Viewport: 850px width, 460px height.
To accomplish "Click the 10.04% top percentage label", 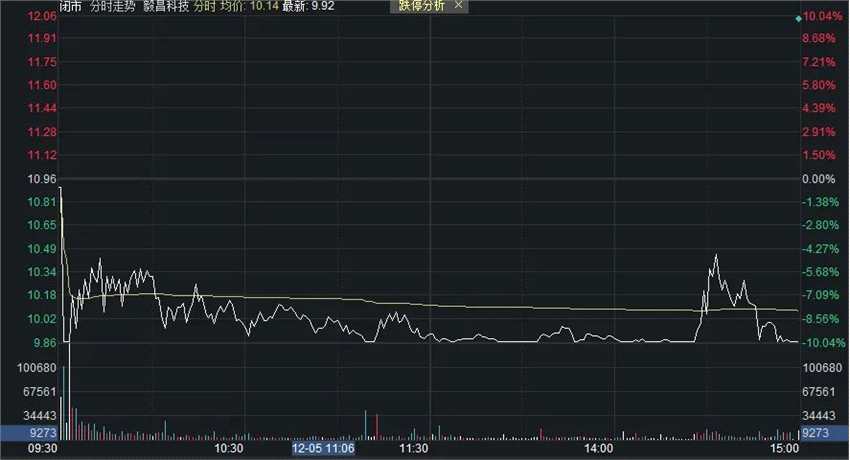I will coord(822,17).
